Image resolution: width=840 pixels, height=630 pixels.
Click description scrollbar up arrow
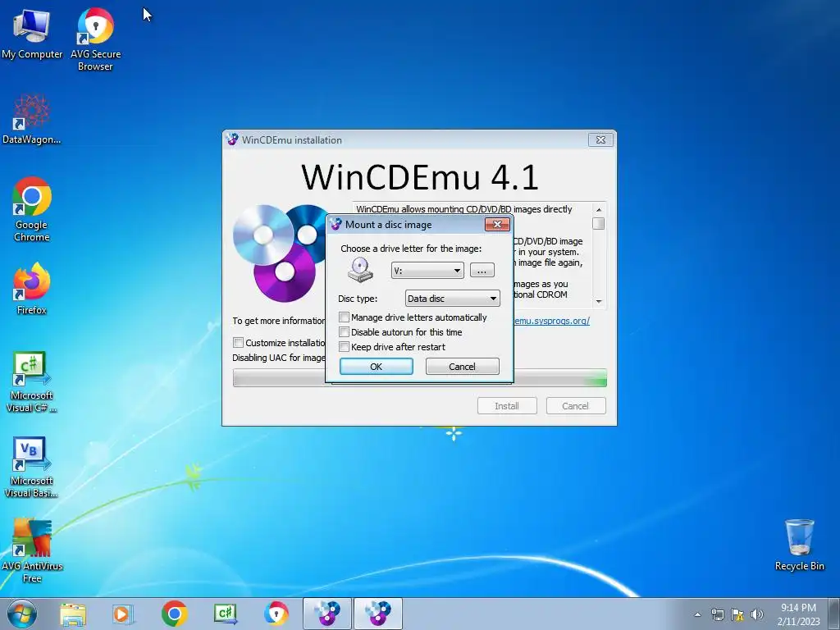point(599,209)
